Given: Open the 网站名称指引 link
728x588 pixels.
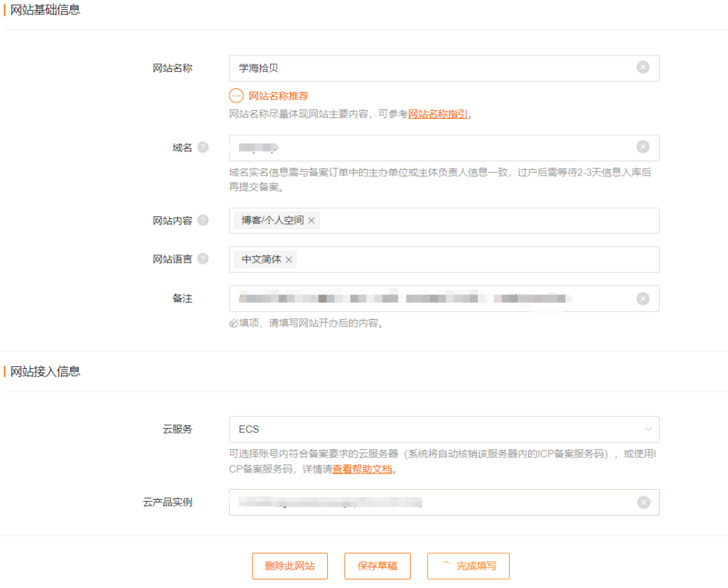Looking at the screenshot, I should click(437, 114).
